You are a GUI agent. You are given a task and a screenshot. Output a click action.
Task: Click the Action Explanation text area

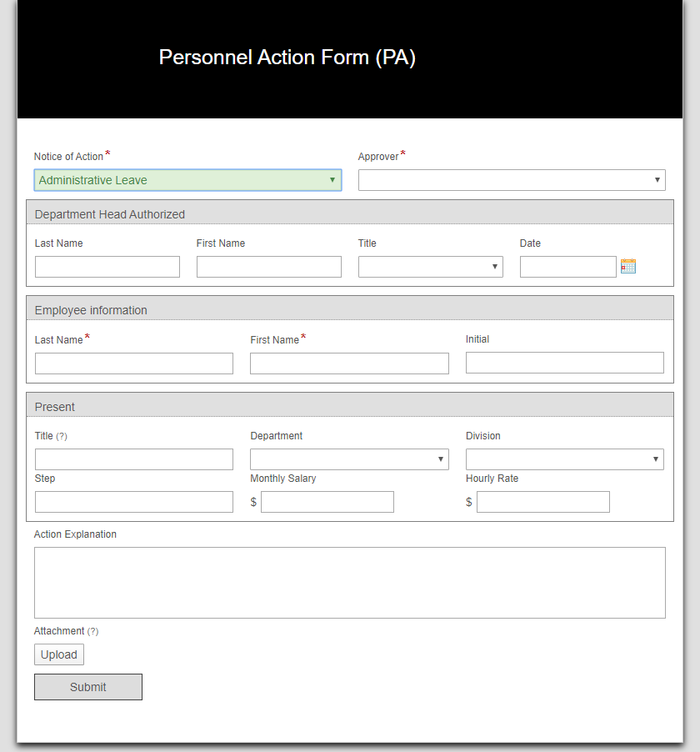[350, 583]
